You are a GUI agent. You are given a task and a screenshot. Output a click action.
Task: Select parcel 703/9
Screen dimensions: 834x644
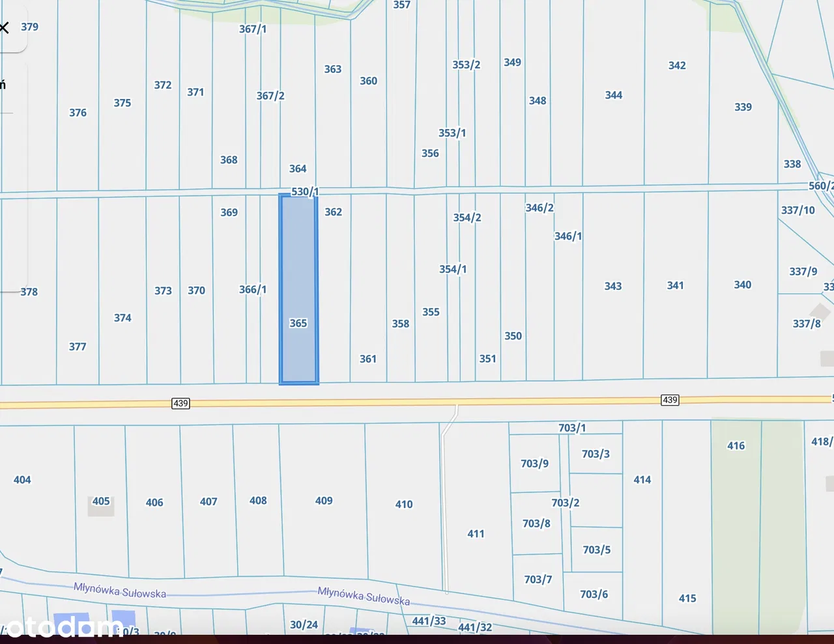click(534, 464)
